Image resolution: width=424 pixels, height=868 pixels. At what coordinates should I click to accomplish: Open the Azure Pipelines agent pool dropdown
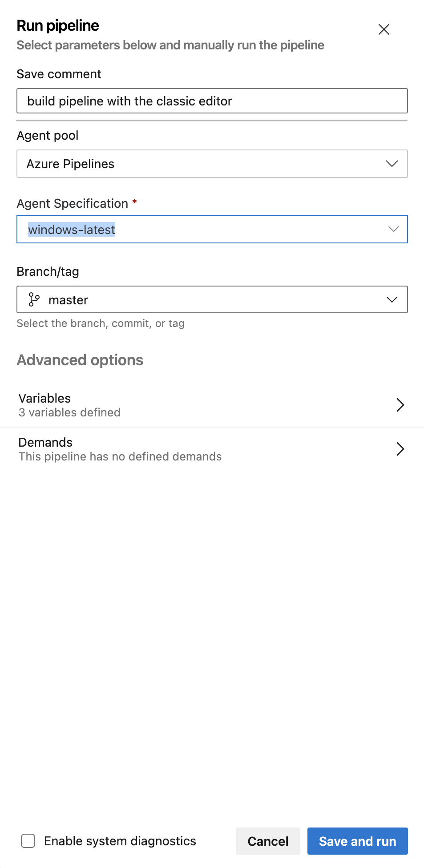212,164
